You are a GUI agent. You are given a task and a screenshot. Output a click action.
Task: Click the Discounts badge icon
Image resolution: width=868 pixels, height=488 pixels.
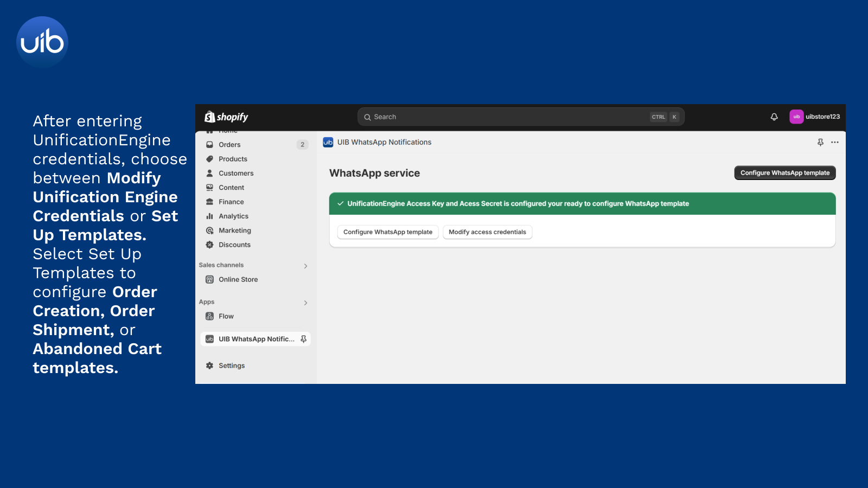click(x=209, y=245)
